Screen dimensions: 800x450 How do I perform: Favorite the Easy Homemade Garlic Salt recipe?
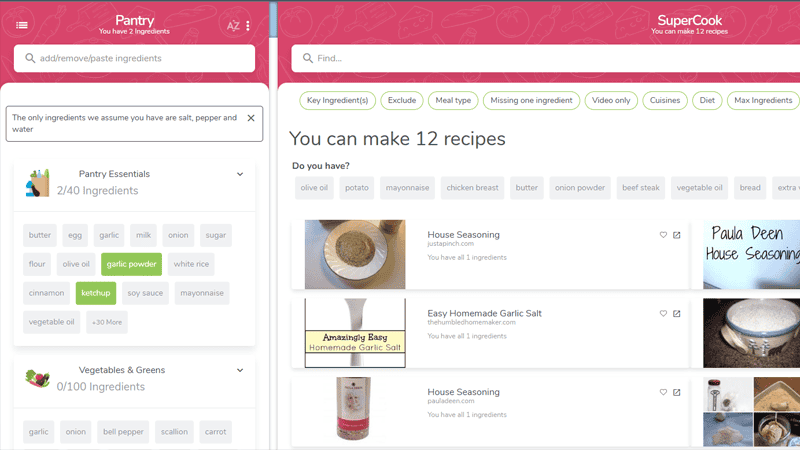(663, 313)
